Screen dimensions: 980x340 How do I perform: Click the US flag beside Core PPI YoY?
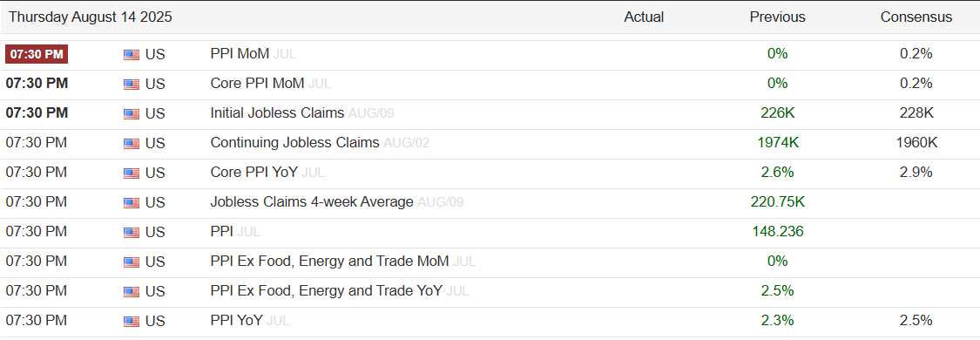[x=132, y=173]
